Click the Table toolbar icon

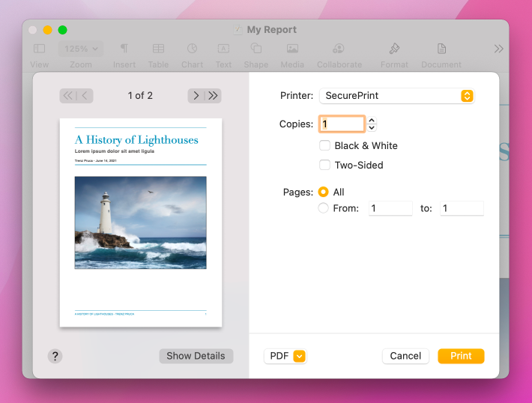pyautogui.click(x=158, y=49)
